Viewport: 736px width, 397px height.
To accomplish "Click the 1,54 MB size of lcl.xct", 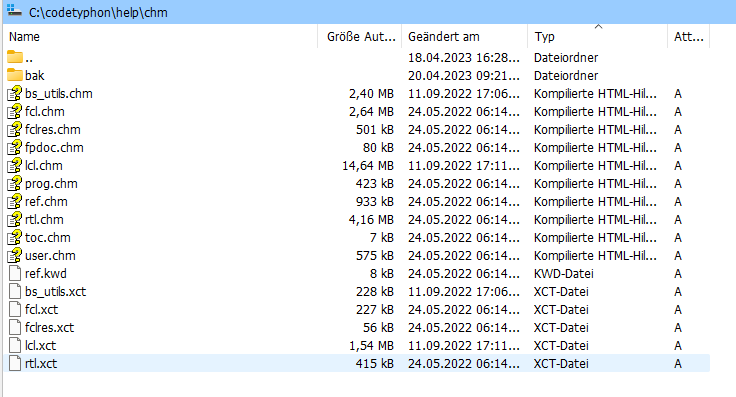I will click(371, 345).
